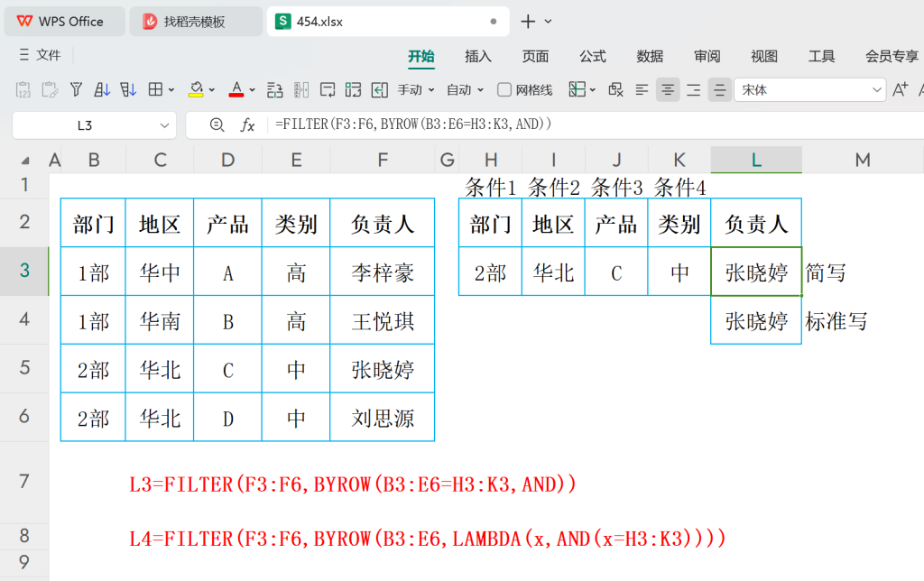Toggle the 网格线 gridlines checkbox
This screenshot has height=581, width=924.
(504, 89)
